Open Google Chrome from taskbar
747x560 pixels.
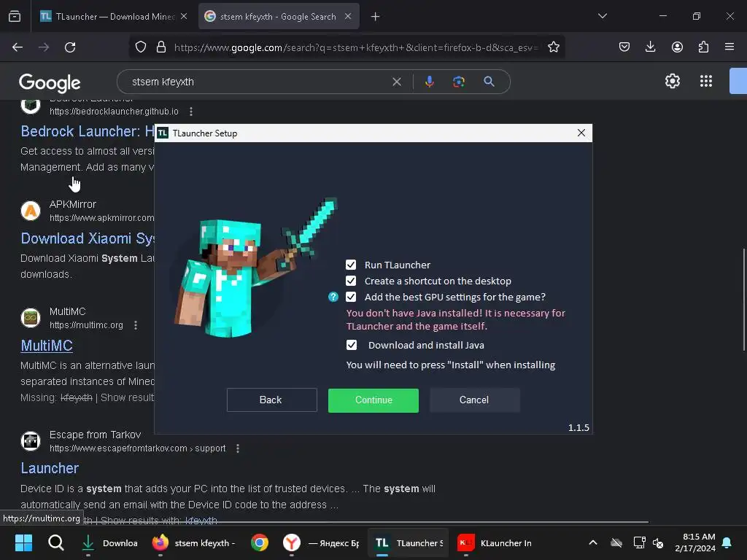pos(260,542)
